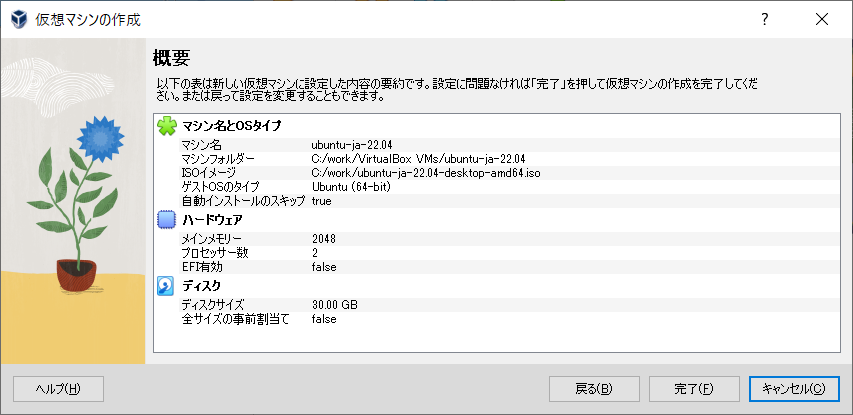Select the マシン名とOSタイプ header row
853x415 pixels.
click(x=232, y=126)
